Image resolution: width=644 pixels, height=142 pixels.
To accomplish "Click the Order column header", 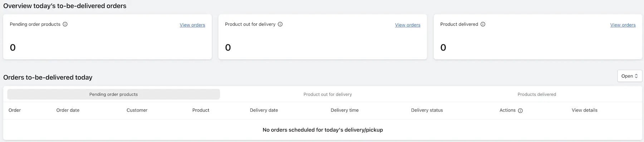I will click(15, 110).
